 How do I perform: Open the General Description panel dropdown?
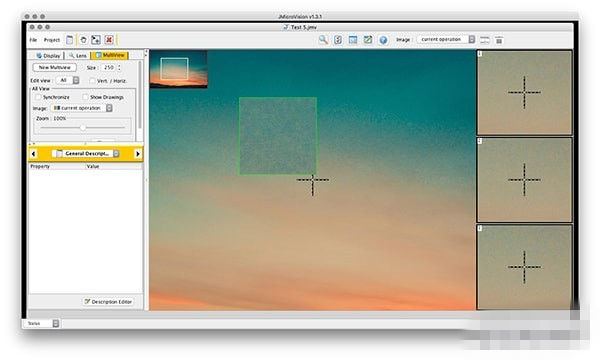[x=86, y=153]
